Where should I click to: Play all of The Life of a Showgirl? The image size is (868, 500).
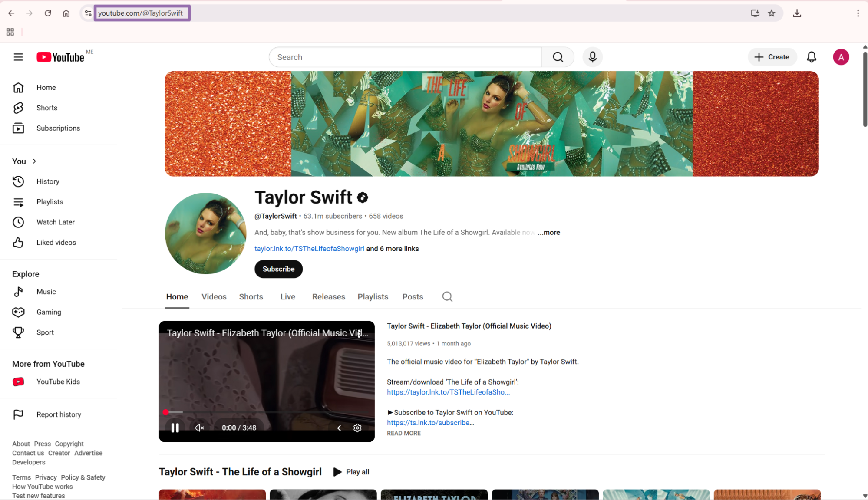(351, 472)
